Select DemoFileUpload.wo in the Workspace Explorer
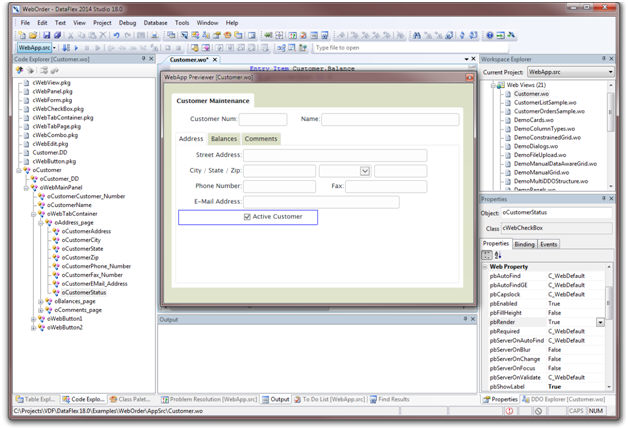 point(540,155)
